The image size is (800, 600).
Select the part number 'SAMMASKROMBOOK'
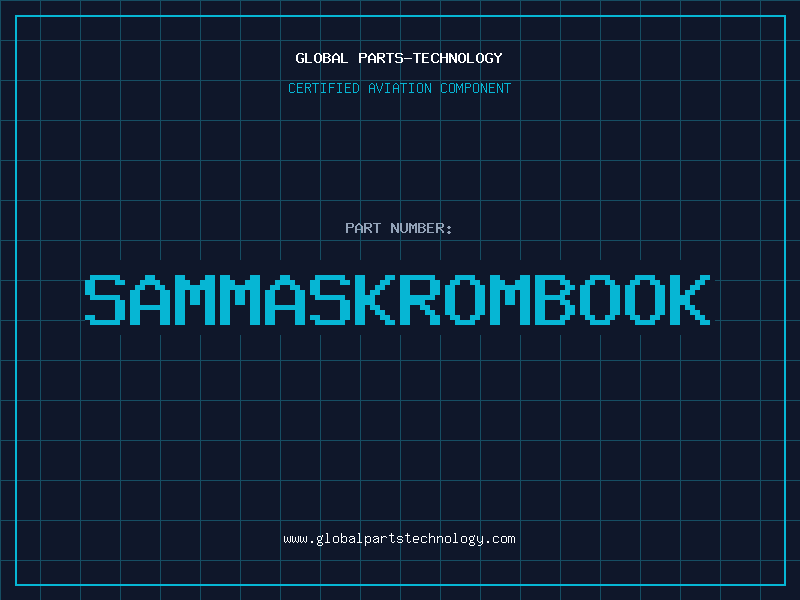pyautogui.click(x=397, y=300)
